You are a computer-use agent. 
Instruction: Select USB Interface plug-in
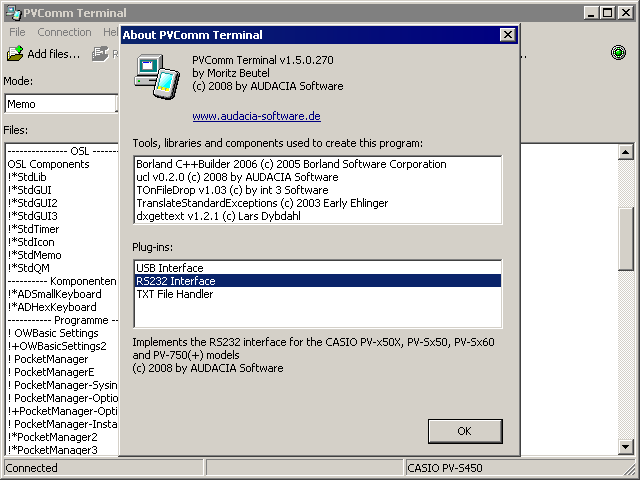tap(318, 268)
